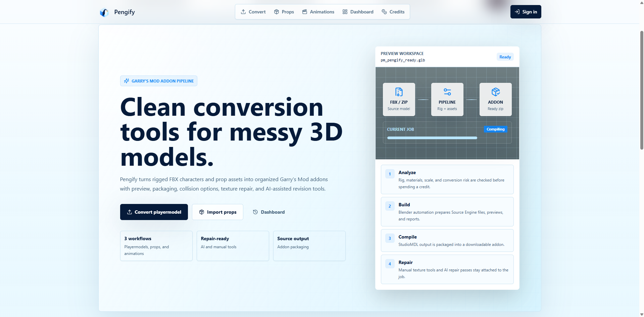The height and width of the screenshot is (317, 644).
Task: Click the sign-in arrow icon
Action: pos(517,12)
